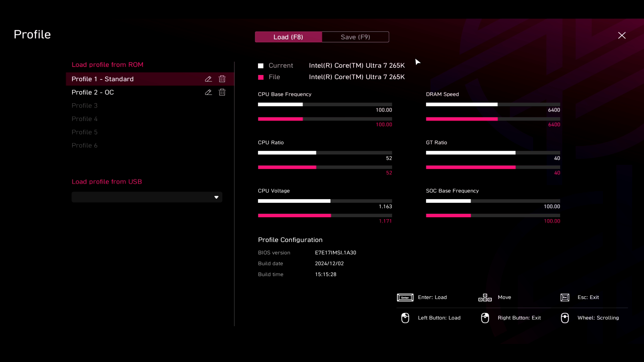Click the Enter key icon for Load
644x362 pixels.
point(405,298)
